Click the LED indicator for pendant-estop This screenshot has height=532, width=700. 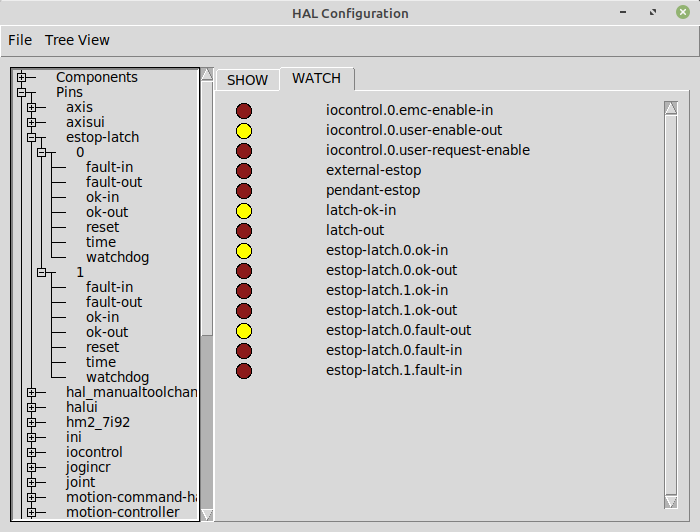[x=244, y=191]
